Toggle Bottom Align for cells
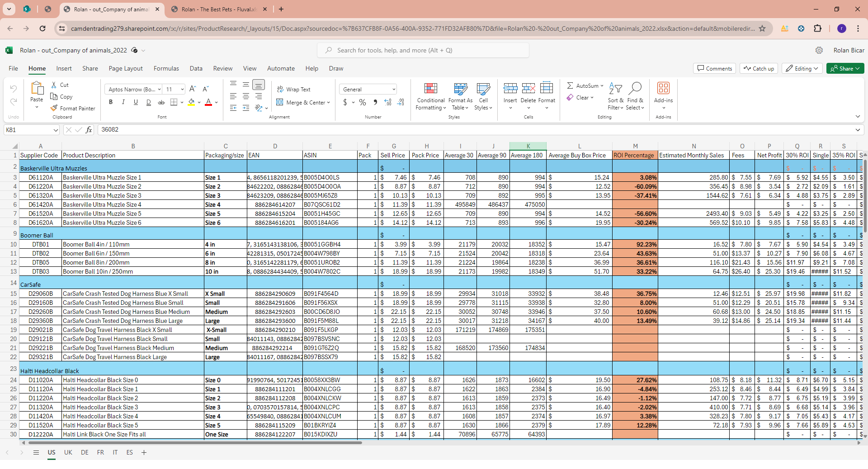This screenshot has width=868, height=469. pyautogui.click(x=259, y=85)
